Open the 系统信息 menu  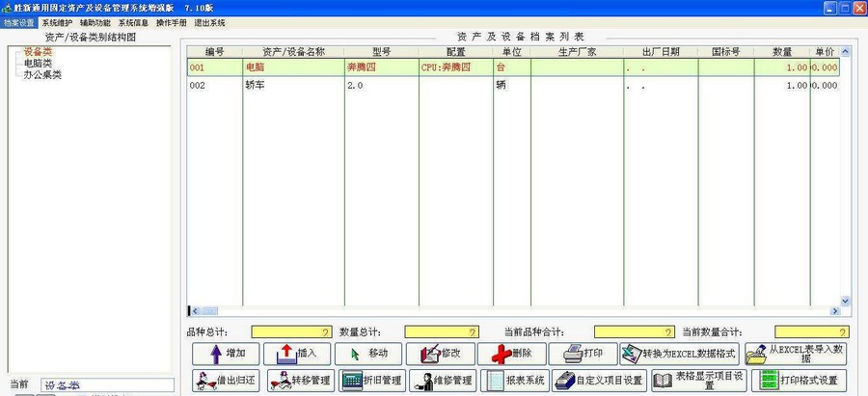pyautogui.click(x=133, y=23)
